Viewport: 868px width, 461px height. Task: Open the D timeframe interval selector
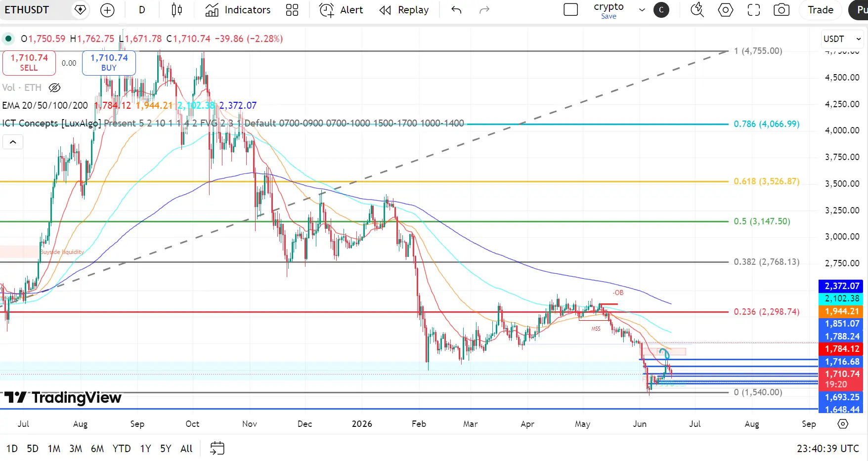[142, 10]
